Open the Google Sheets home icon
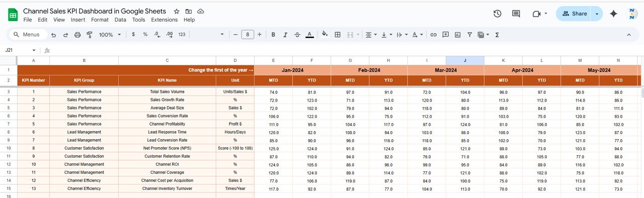 click(x=13, y=15)
